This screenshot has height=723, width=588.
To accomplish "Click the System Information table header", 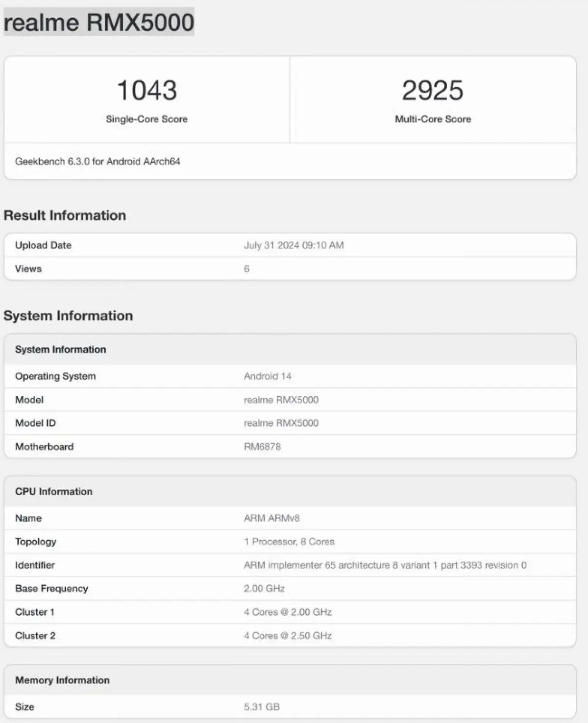I will [x=60, y=349].
